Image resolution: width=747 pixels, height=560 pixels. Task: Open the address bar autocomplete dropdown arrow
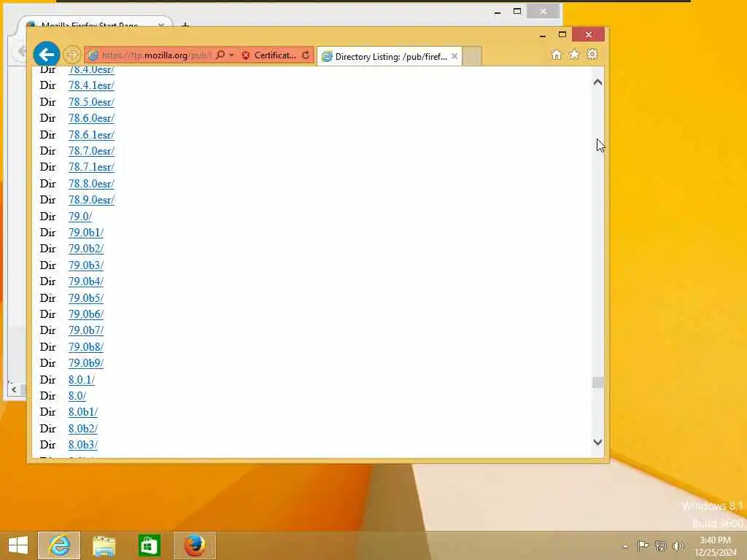click(x=231, y=55)
